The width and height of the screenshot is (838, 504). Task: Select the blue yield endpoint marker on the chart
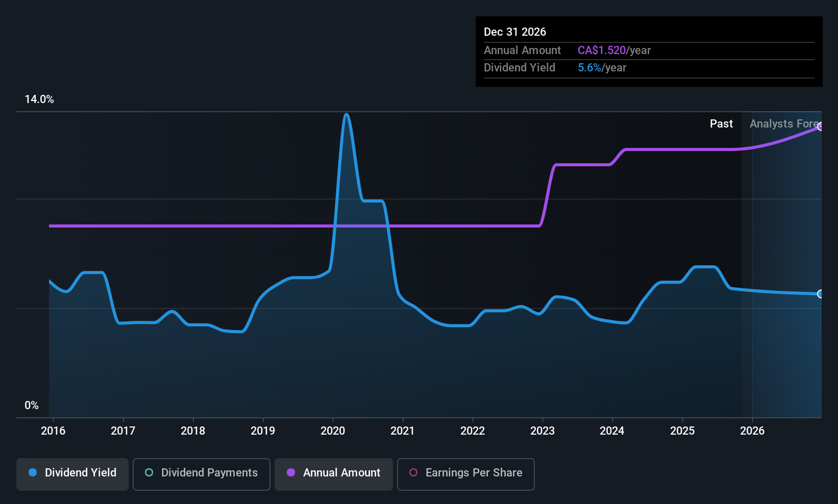821,294
